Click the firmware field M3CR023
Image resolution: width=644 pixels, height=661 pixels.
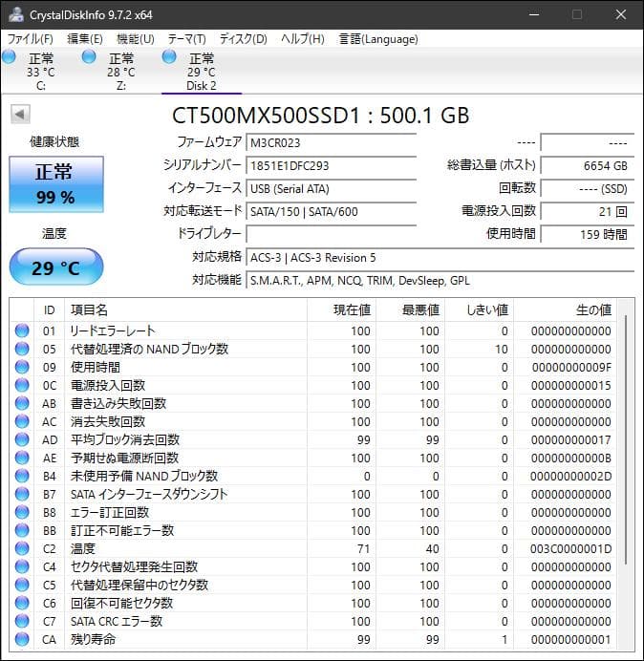tap(332, 142)
